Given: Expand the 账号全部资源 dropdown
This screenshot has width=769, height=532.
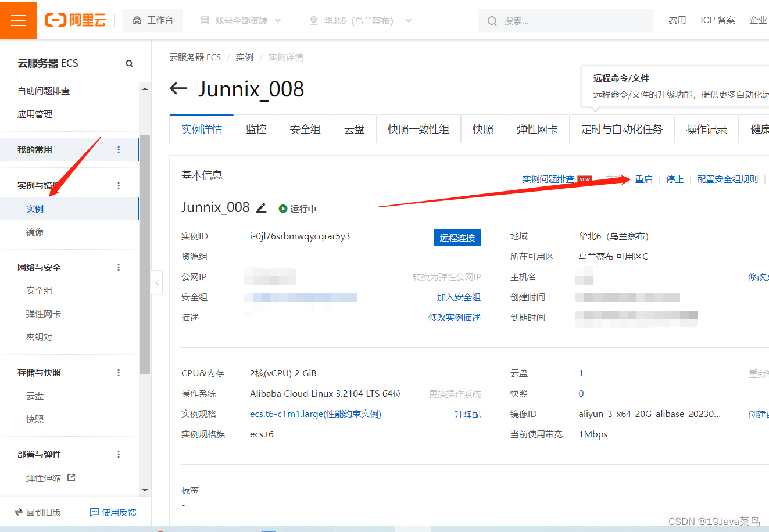Looking at the screenshot, I should point(241,20).
